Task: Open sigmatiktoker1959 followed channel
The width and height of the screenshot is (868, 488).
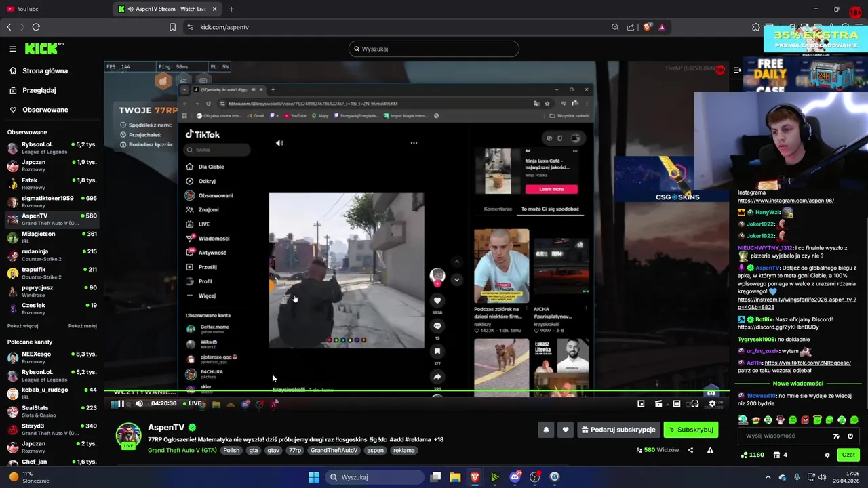Action: tap(52, 201)
